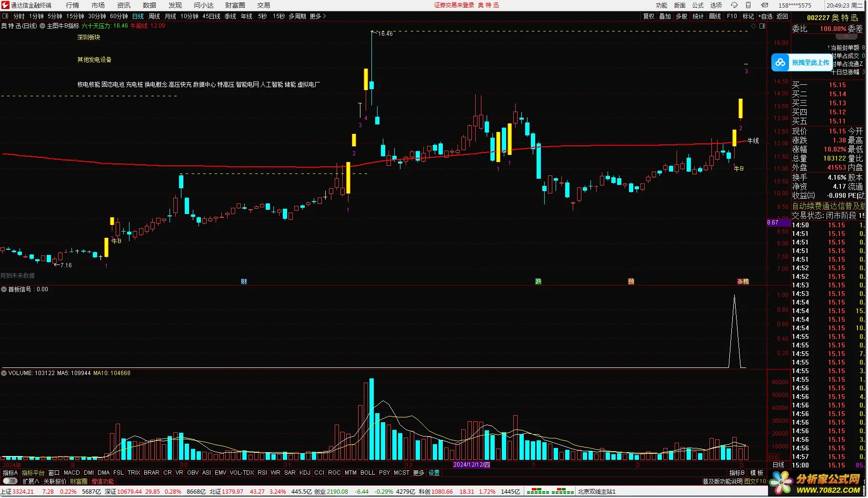This screenshot has width=868, height=498.
Task: Expand VOLUME indicator dropdown circle
Action: [x=4, y=373]
